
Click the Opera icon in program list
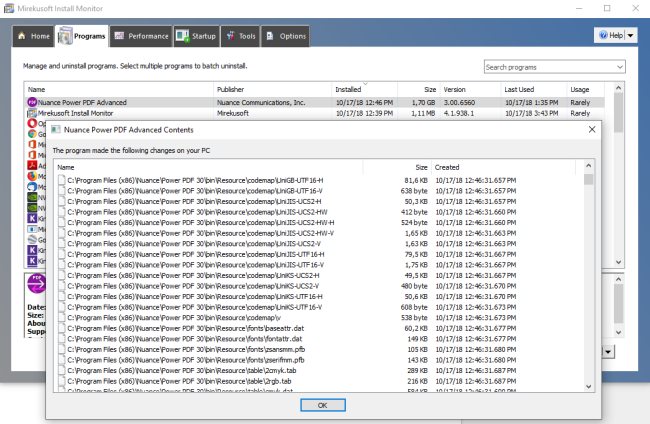tap(32, 123)
